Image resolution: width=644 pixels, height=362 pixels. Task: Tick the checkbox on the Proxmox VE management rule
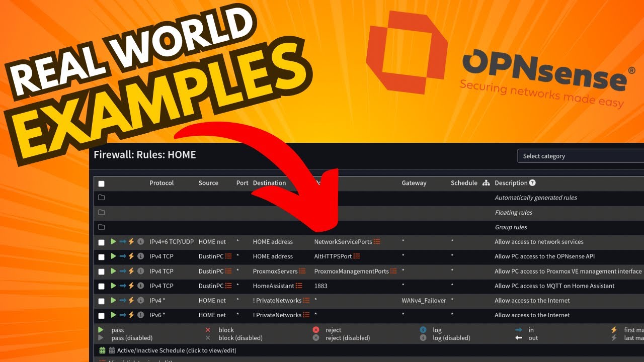click(102, 271)
